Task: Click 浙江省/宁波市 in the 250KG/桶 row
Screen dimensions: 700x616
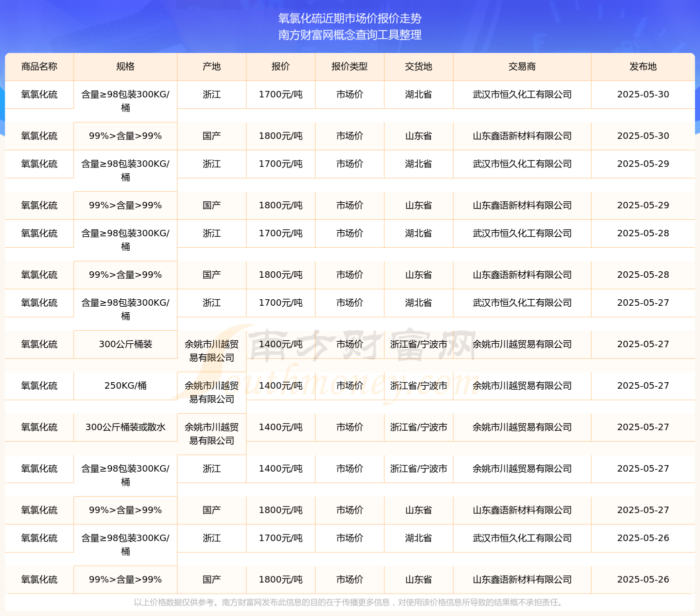Action: (419, 386)
